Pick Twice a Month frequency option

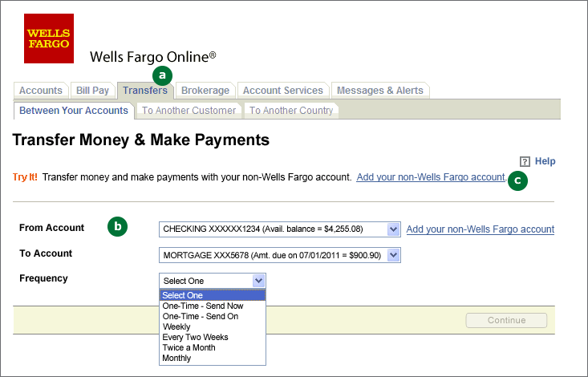pyautogui.click(x=213, y=348)
